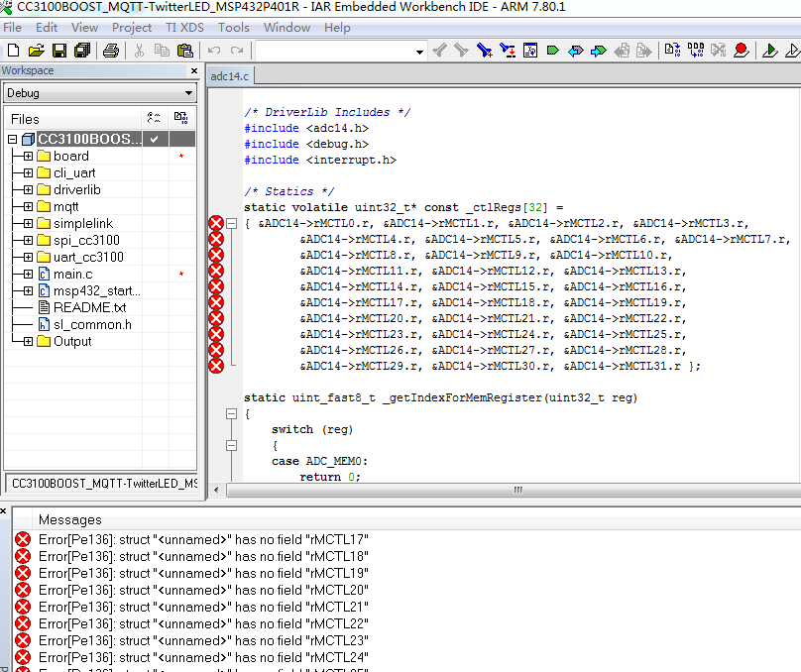801x672 pixels.
Task: Click the Compile toolbar icon
Action: [672, 51]
